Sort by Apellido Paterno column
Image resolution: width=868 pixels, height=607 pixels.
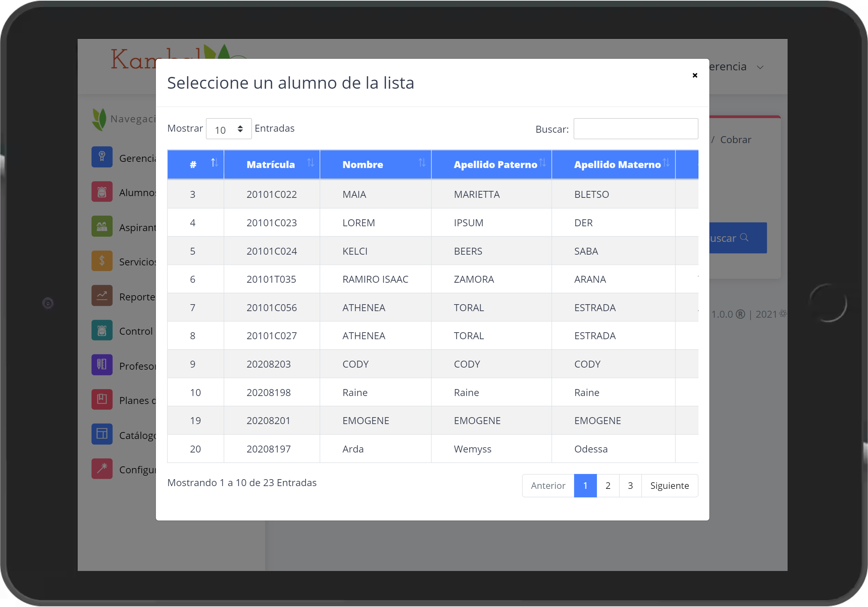[x=492, y=165]
